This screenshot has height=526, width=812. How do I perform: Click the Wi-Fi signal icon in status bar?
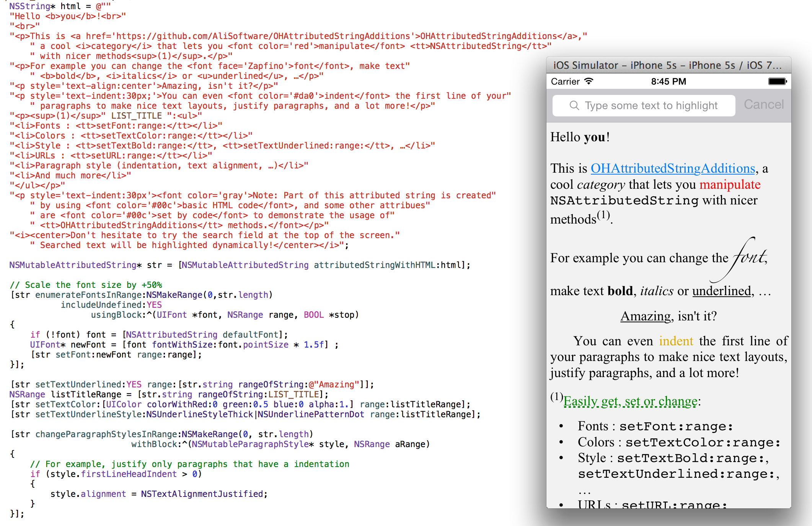click(x=589, y=81)
